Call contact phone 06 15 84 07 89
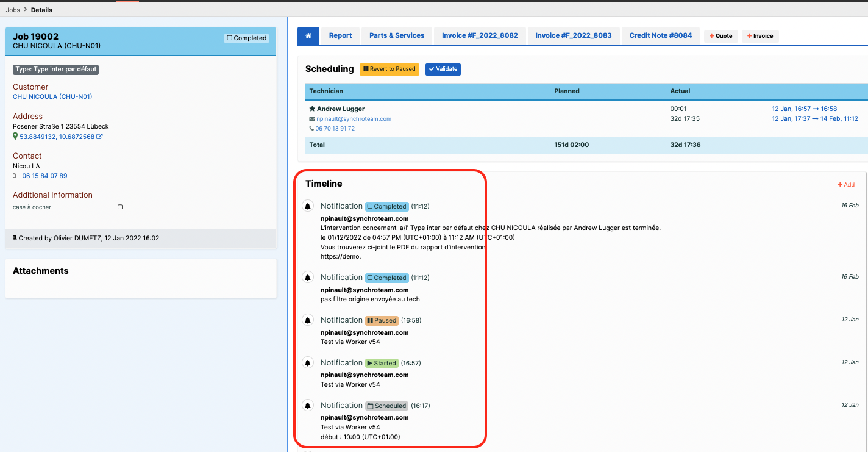The image size is (868, 452). tap(44, 176)
